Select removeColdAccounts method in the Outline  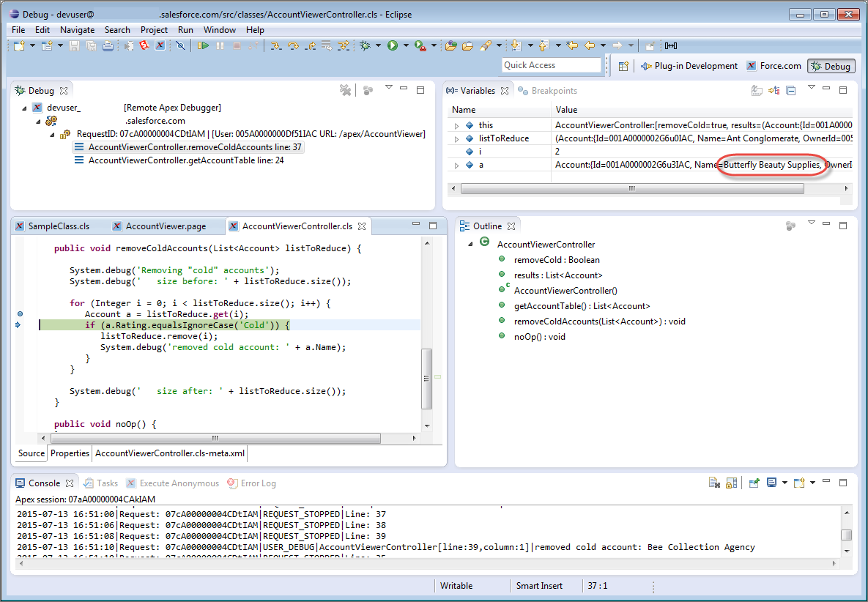(x=599, y=322)
